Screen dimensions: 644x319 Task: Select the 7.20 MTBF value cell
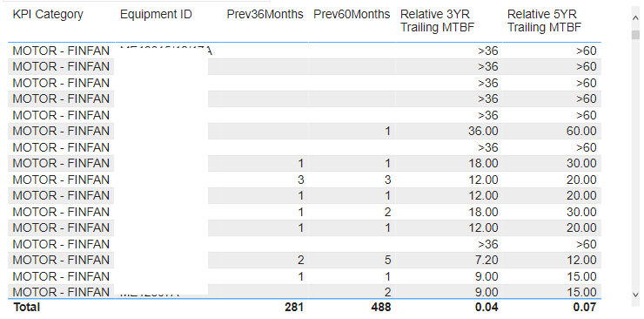486,260
